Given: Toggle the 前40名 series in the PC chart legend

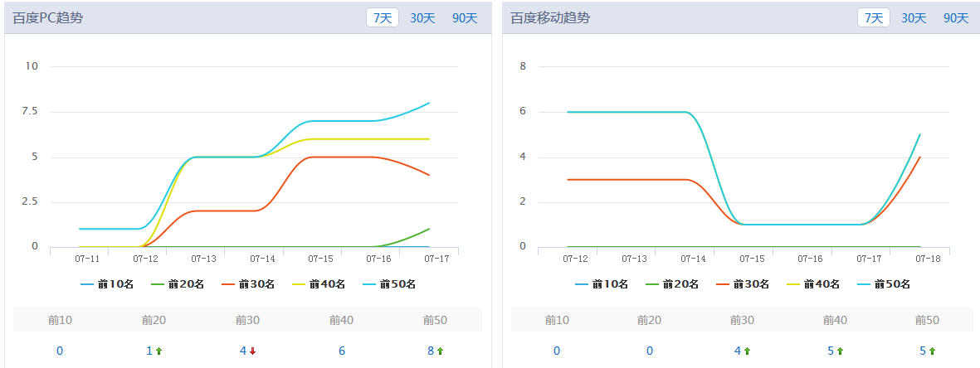Looking at the screenshot, I should tap(319, 284).
